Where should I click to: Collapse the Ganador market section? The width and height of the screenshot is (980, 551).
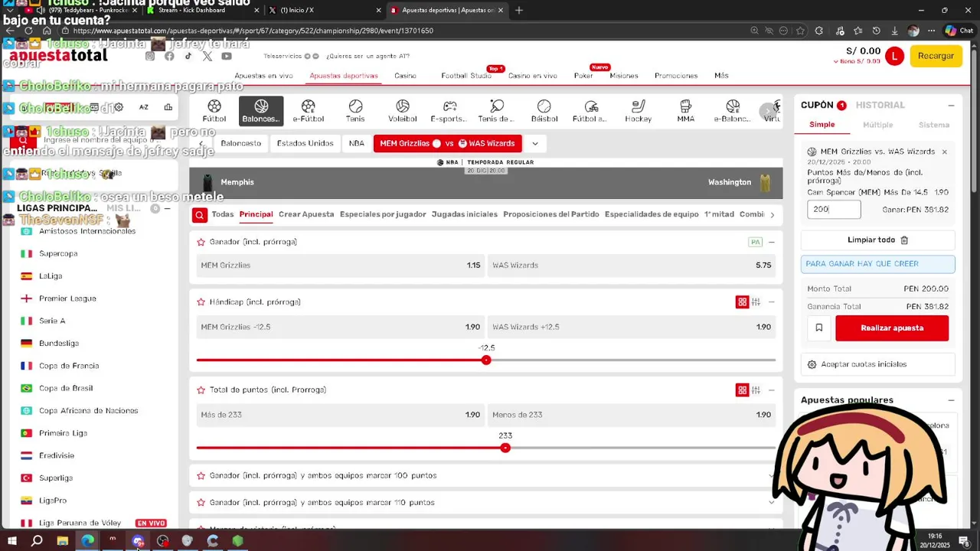click(x=771, y=242)
